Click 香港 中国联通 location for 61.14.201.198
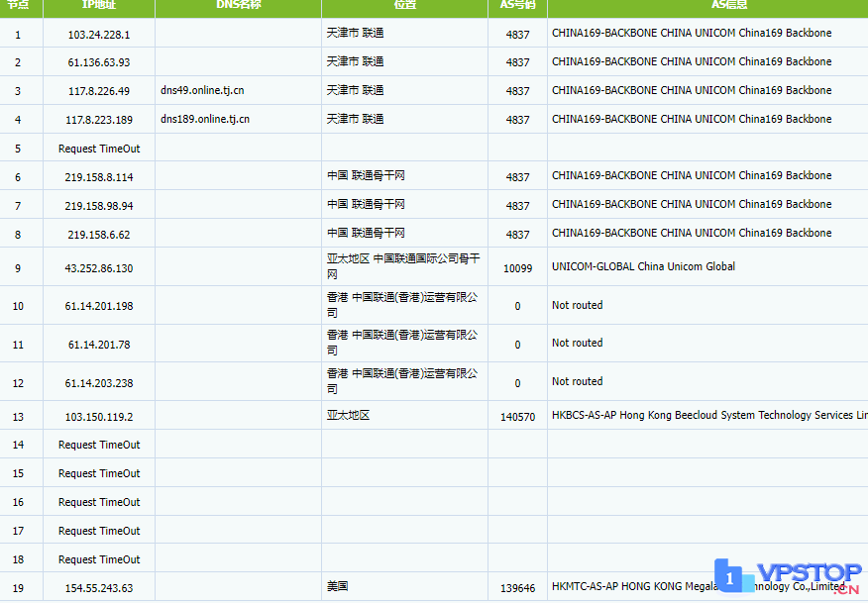The width and height of the screenshot is (868, 603). click(402, 305)
